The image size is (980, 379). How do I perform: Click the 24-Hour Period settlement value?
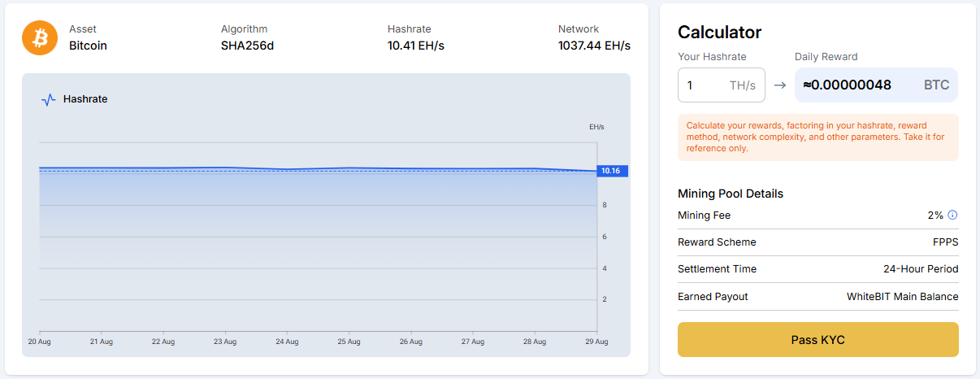tap(921, 269)
